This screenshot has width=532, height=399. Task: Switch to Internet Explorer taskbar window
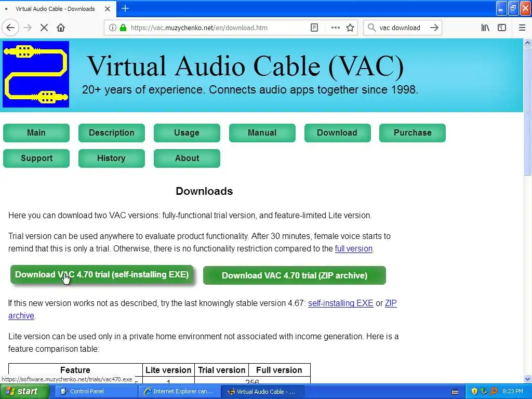pos(179,391)
